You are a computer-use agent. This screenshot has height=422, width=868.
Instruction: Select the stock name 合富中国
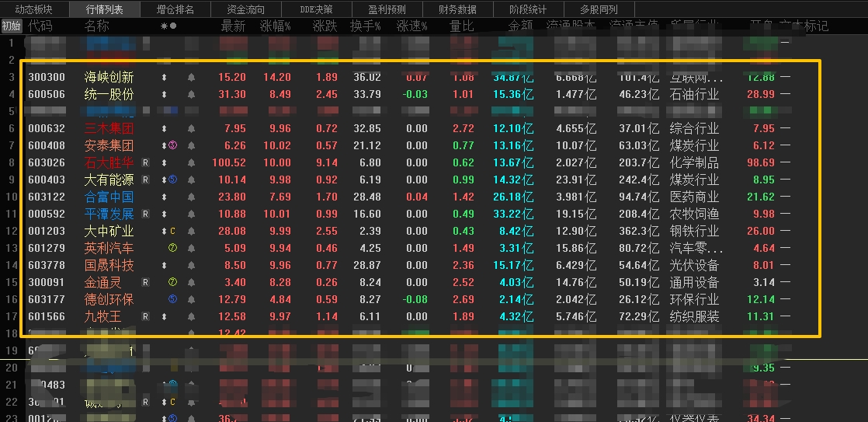click(109, 197)
